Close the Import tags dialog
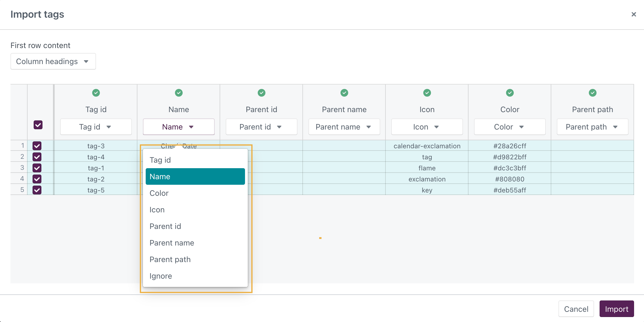This screenshot has height=322, width=644. [634, 14]
